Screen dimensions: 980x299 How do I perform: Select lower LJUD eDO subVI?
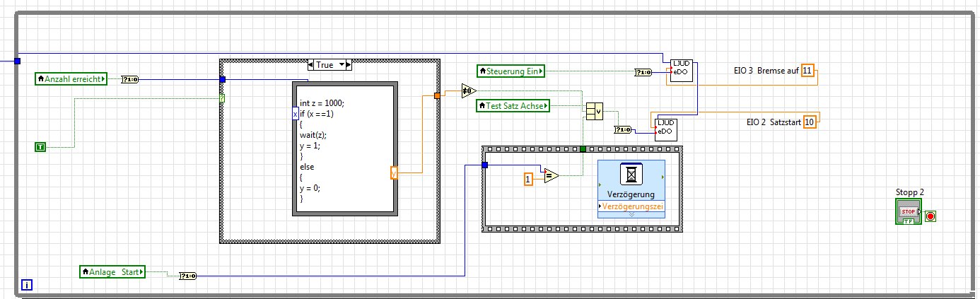(x=665, y=129)
